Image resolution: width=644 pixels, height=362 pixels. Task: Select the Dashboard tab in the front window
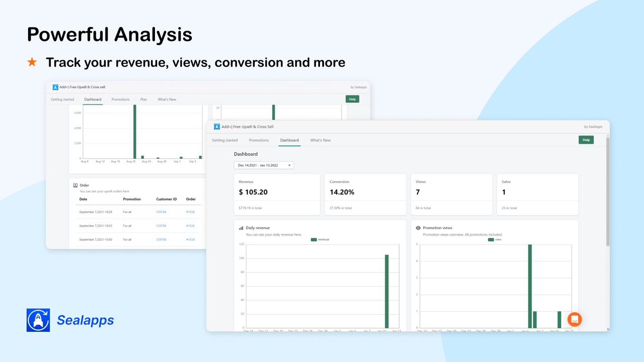click(x=289, y=140)
